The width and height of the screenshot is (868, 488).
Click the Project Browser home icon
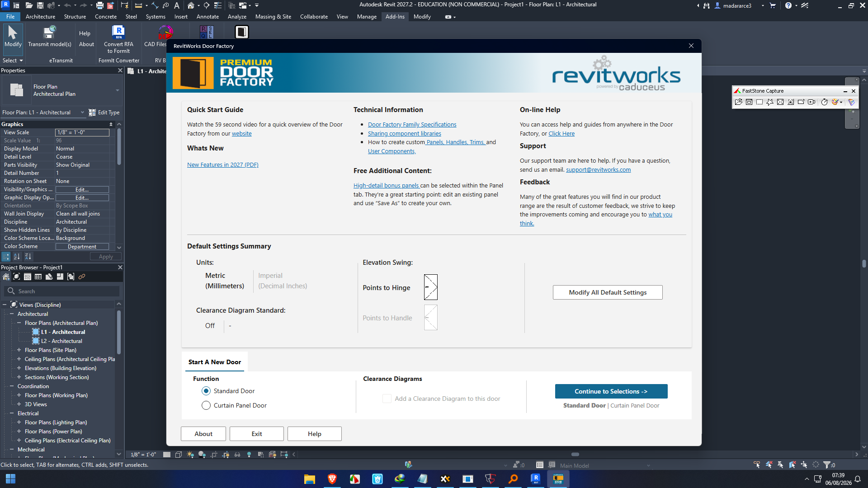coord(6,277)
